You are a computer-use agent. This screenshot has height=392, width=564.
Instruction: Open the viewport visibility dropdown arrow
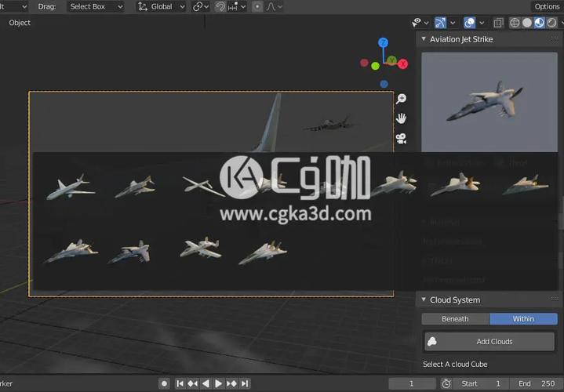[x=427, y=23]
